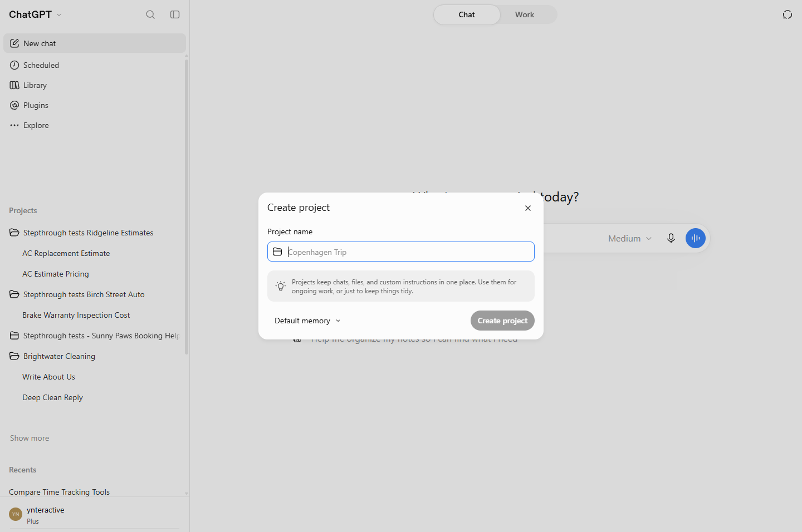802x532 pixels.
Task: Open the Default memory dropdown
Action: pos(307,321)
